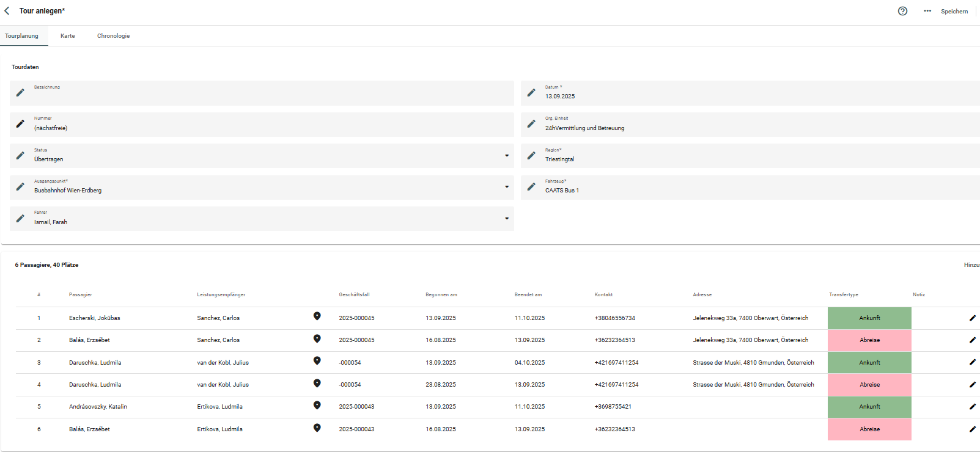Click the pencil icon beside Datum field
This screenshot has height=452, width=980.
tap(531, 93)
